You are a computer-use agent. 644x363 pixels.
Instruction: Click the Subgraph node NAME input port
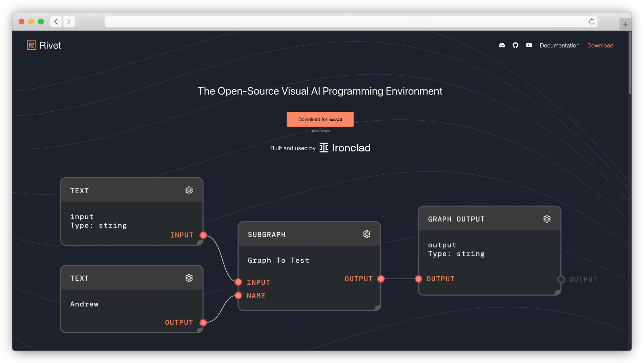238,295
